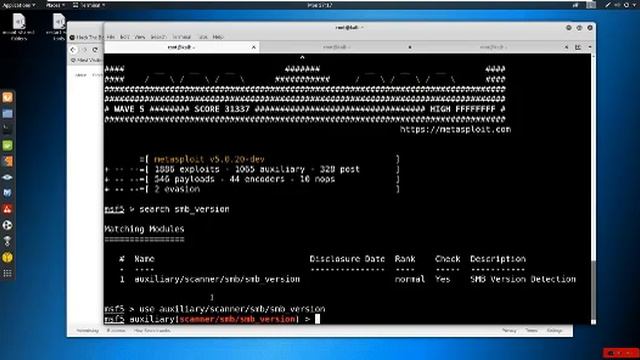
Task: Open the wireless antenna dock icon
Action: (x=7, y=241)
